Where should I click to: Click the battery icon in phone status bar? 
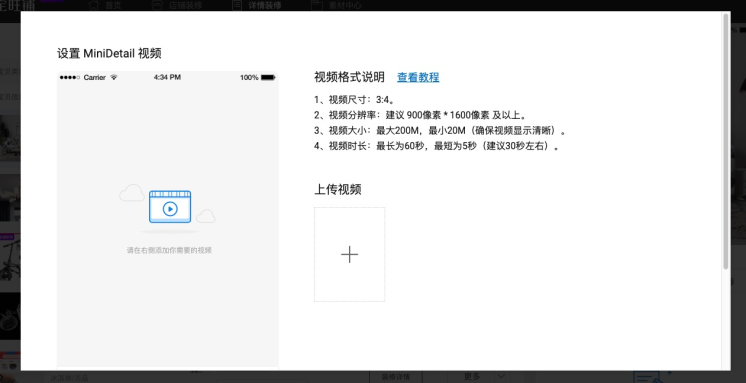point(268,77)
